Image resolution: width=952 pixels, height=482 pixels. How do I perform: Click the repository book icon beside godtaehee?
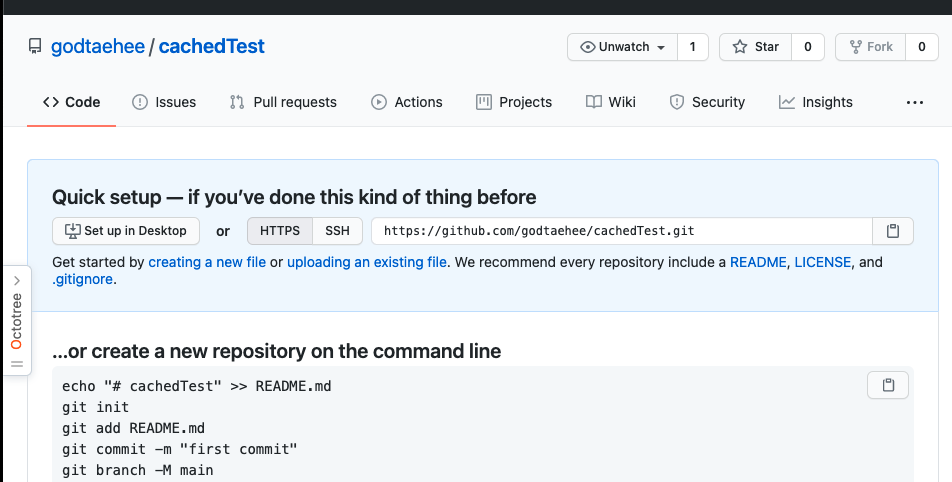pos(36,47)
